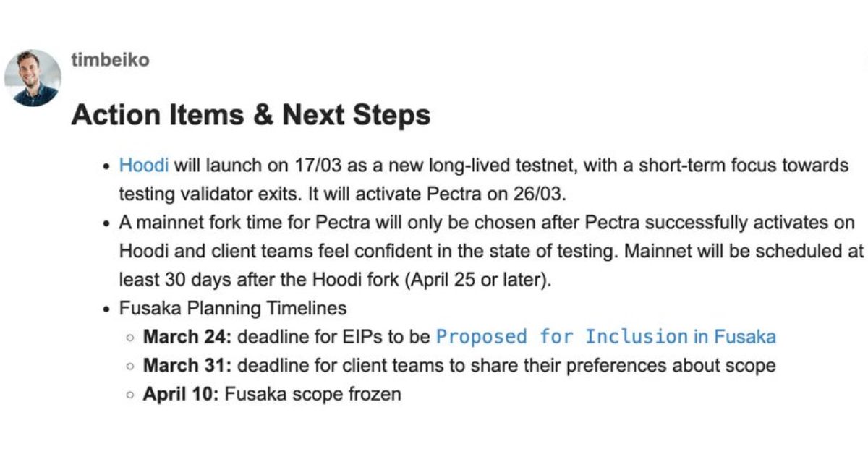Click the bullet marker before Hoodi
Image resolution: width=868 pixels, height=454 pixels.
(106, 166)
